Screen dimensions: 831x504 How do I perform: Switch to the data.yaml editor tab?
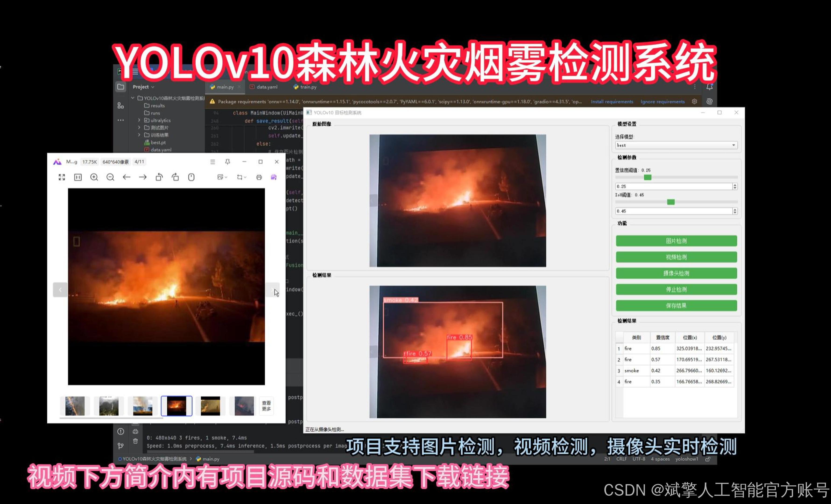pos(266,87)
